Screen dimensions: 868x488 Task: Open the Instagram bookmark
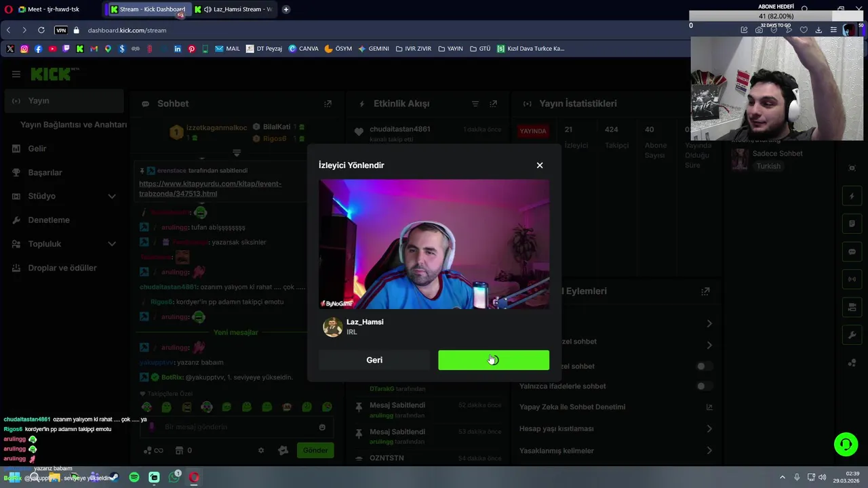pos(24,49)
